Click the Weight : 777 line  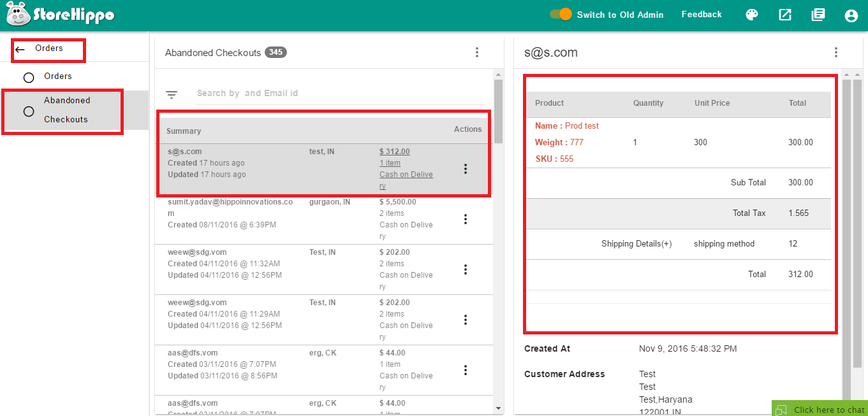click(x=559, y=143)
